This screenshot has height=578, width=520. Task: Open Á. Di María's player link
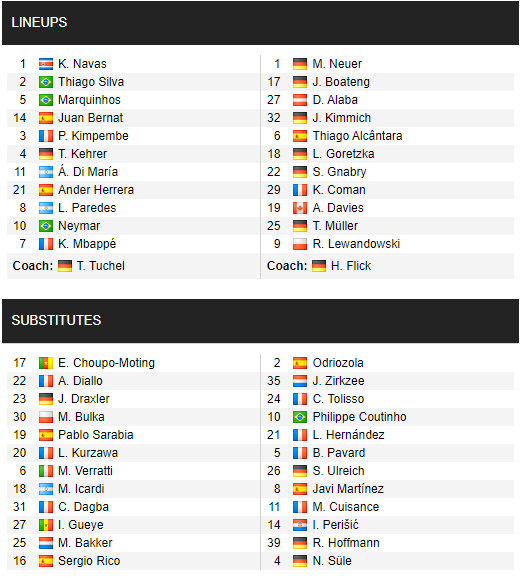(88, 172)
